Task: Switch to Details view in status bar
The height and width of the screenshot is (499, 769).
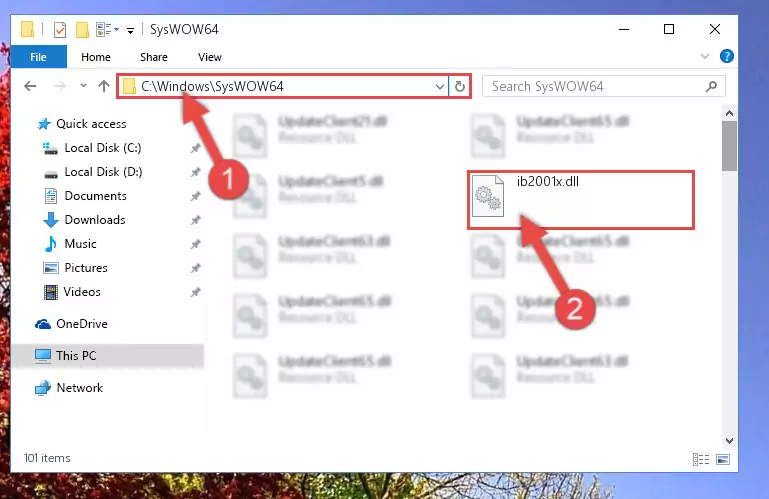Action: (x=701, y=459)
